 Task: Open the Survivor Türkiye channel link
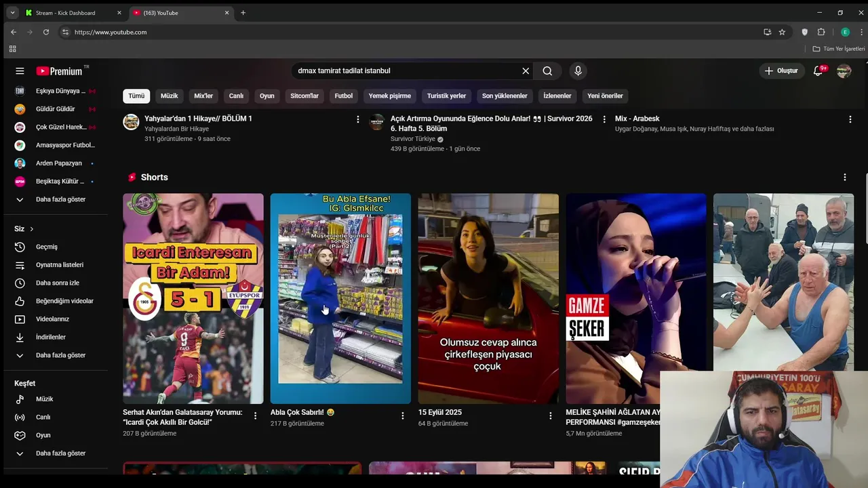coord(413,139)
